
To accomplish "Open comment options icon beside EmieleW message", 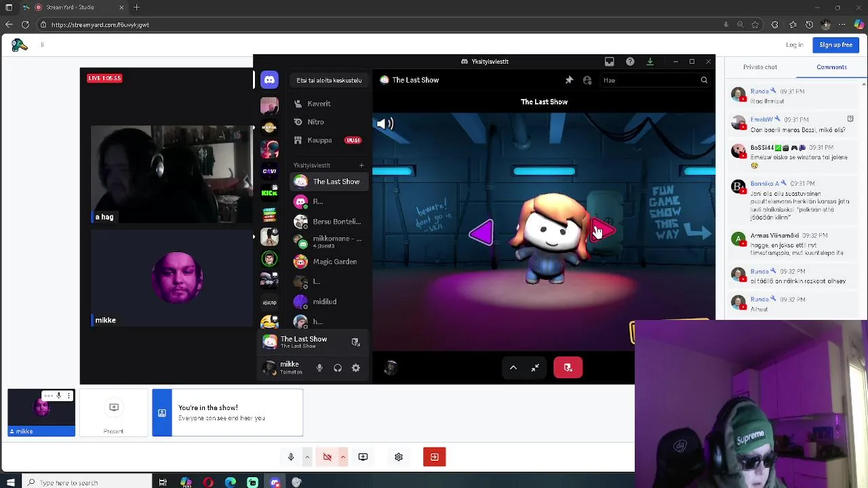I will [x=850, y=119].
